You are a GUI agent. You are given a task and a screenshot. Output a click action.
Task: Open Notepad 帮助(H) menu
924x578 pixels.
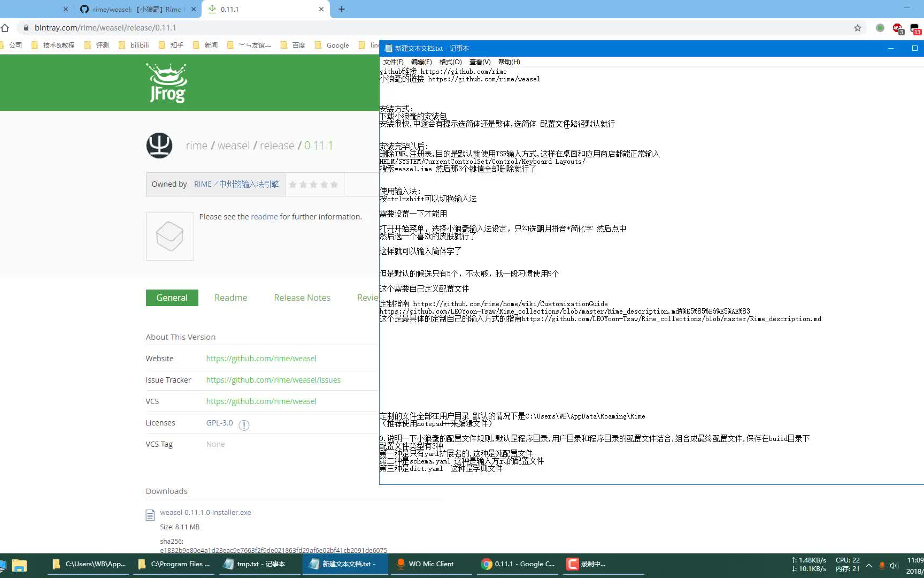509,62
